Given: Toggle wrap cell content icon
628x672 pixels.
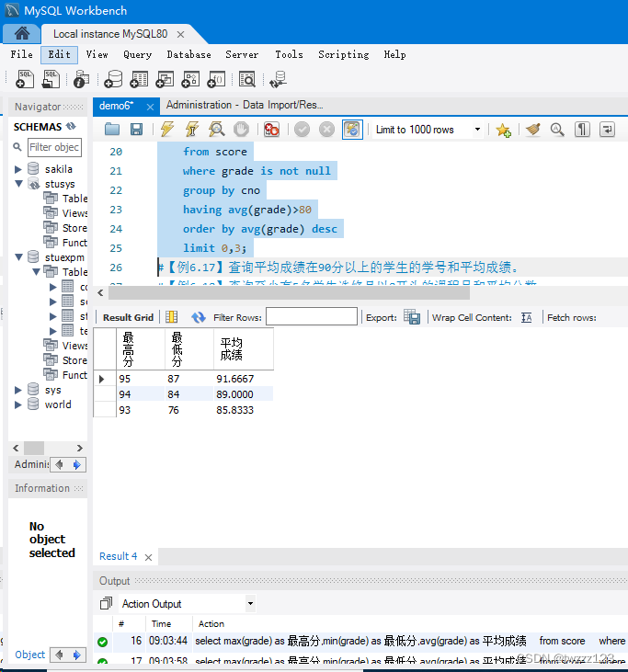Looking at the screenshot, I should (527, 317).
